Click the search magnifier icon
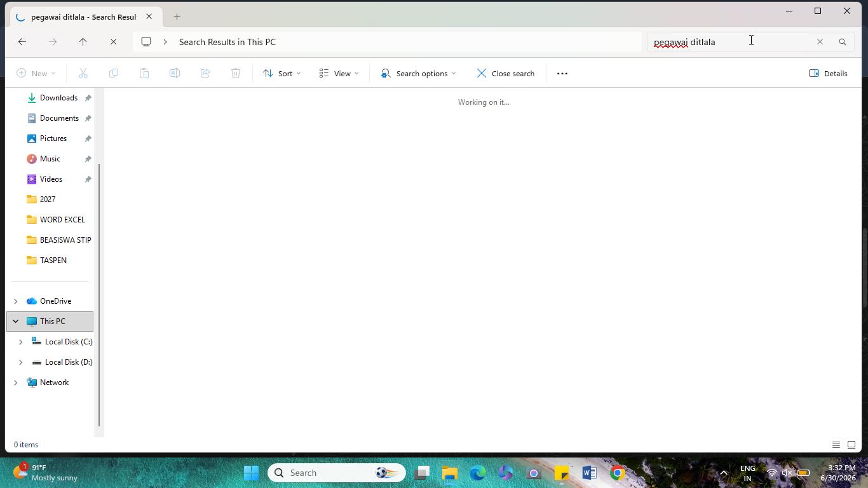868x488 pixels. point(843,42)
